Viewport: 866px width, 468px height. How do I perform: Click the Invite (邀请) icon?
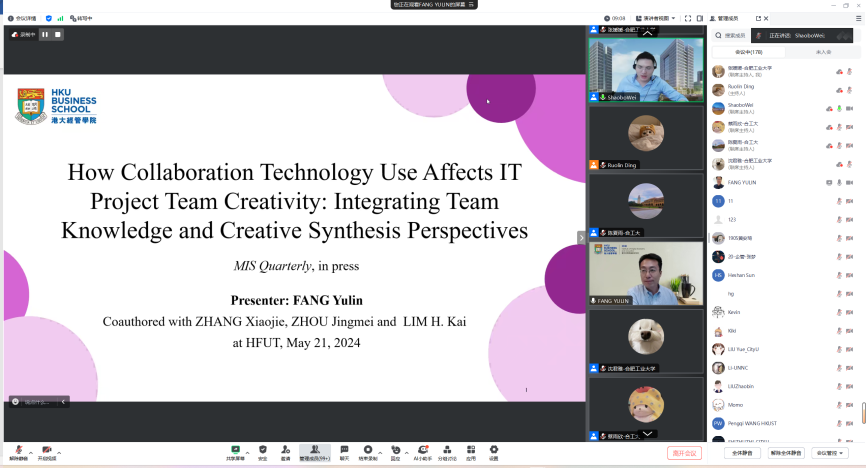285,452
